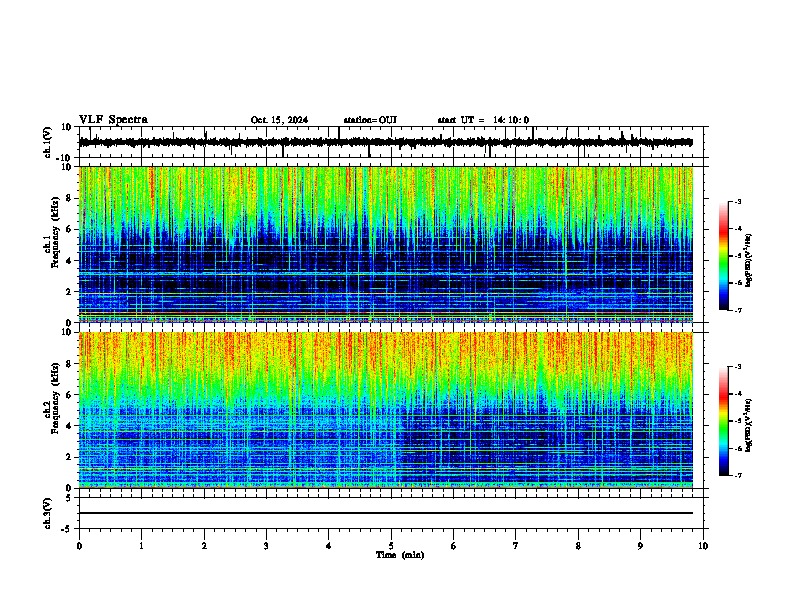
Task: Click the ch.1 voltage waveform trace
Action: (385, 142)
